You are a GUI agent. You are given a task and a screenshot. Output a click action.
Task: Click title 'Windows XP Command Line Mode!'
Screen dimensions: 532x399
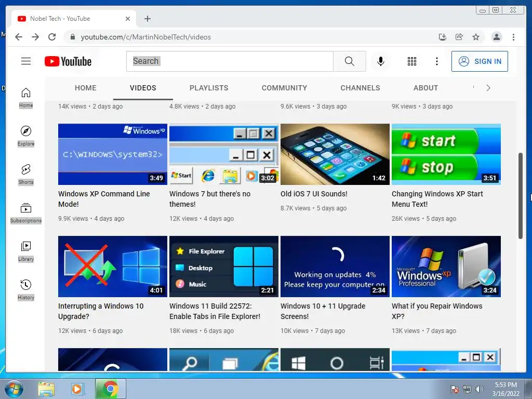[x=104, y=199]
